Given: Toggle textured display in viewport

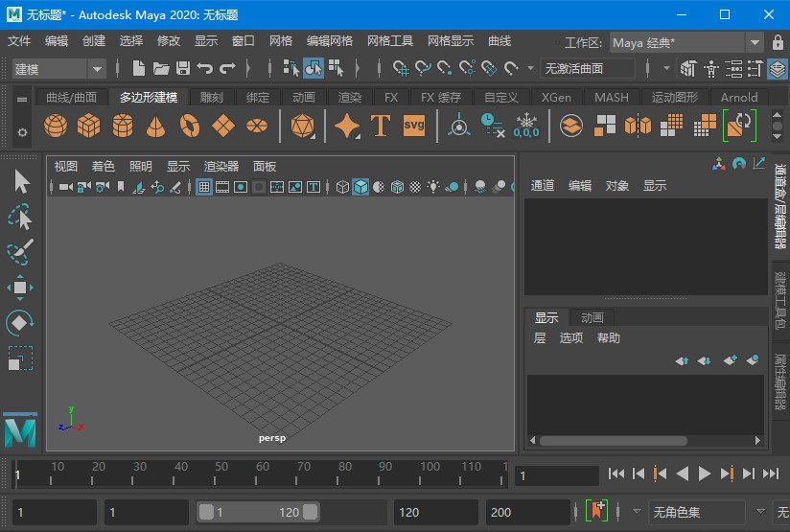Looking at the screenshot, I should [414, 188].
